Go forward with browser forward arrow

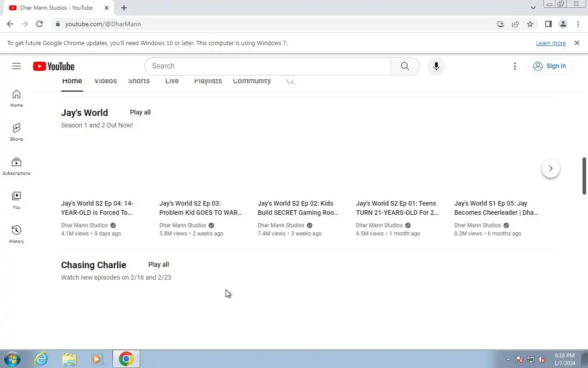click(x=25, y=24)
